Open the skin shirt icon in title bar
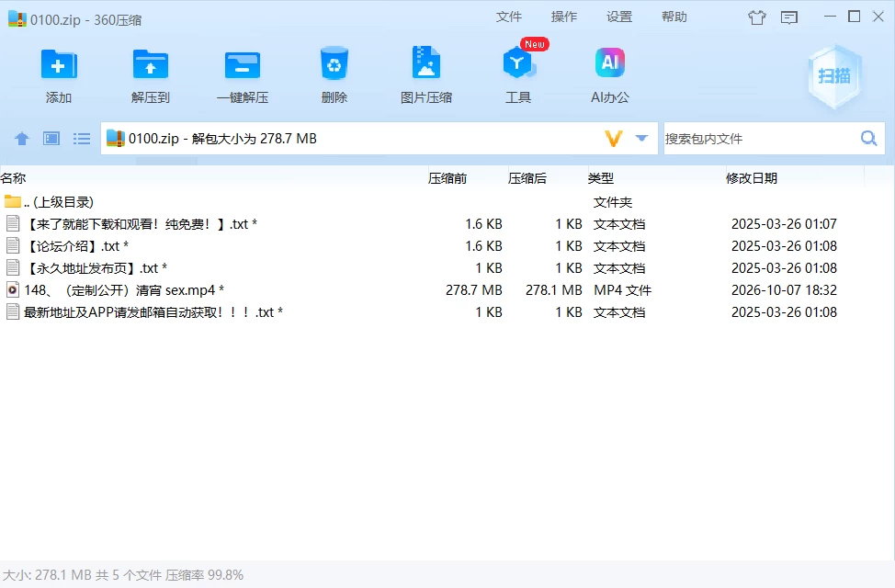 [757, 17]
